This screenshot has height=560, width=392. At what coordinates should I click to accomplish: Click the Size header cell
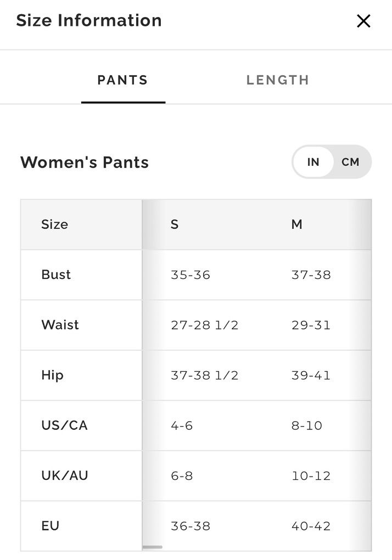pyautogui.click(x=54, y=225)
